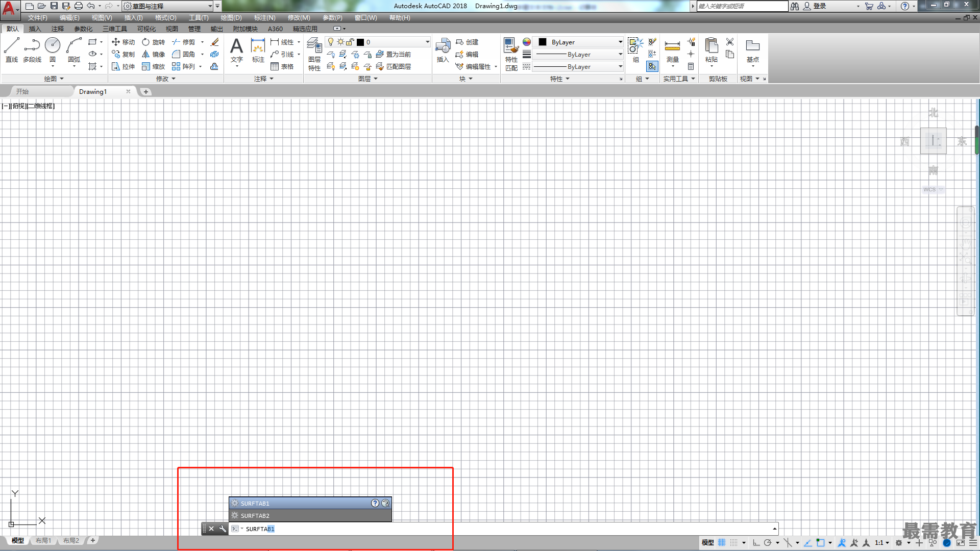Open the workspace dropdown 草图与注释
980x551 pixels.
pyautogui.click(x=168, y=6)
